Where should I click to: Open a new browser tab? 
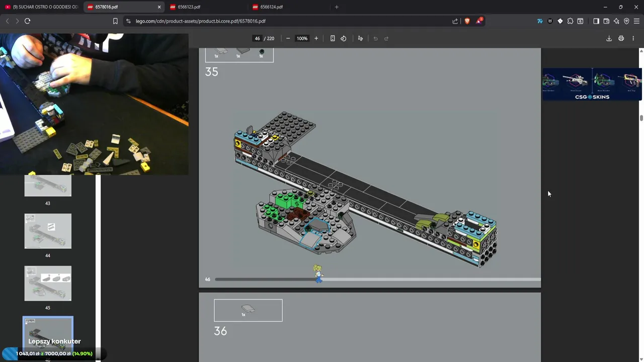tap(337, 7)
